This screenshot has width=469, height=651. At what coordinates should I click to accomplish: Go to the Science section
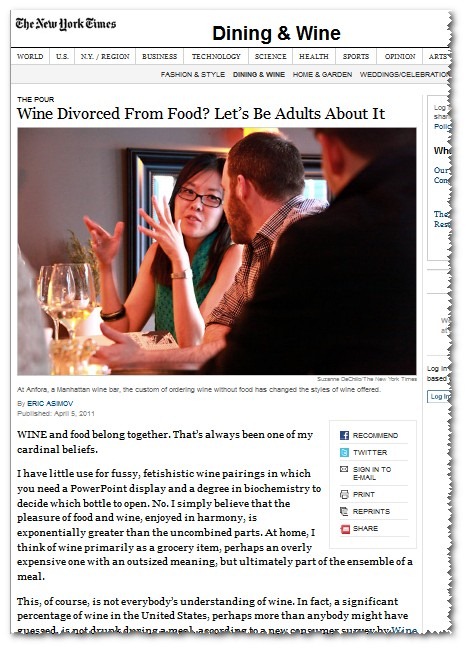[270, 56]
